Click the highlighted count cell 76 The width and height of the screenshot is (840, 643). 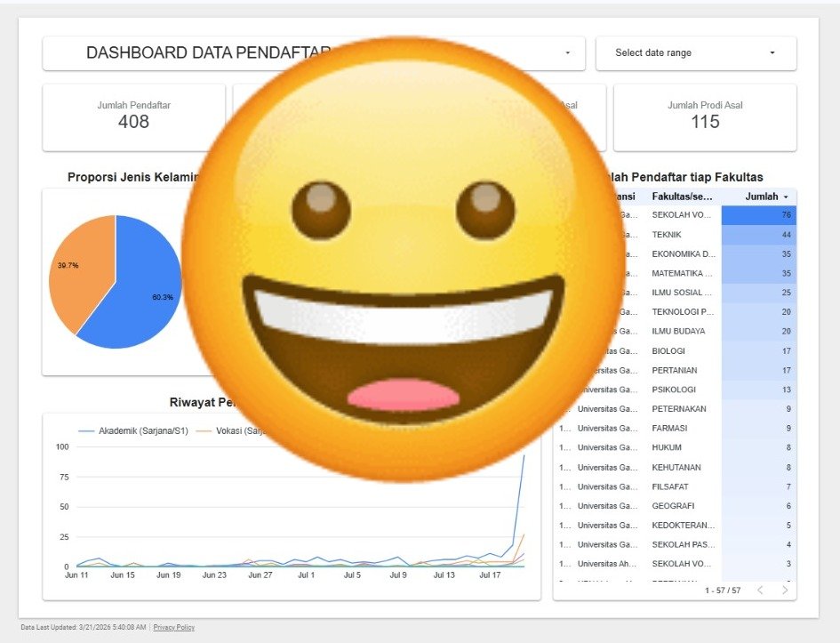click(758, 215)
